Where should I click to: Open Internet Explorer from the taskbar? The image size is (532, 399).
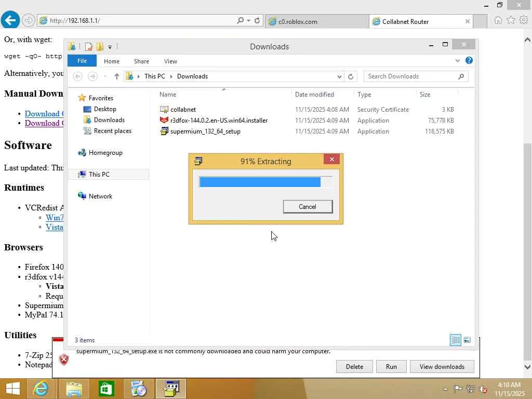click(x=41, y=389)
